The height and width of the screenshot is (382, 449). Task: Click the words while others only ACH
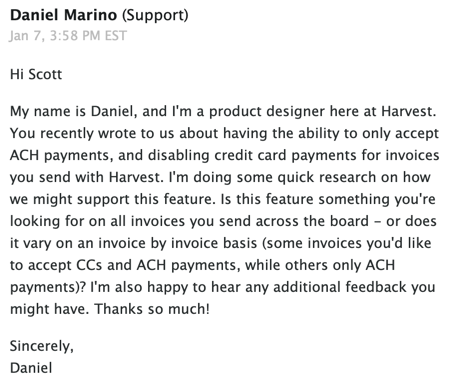(320, 265)
